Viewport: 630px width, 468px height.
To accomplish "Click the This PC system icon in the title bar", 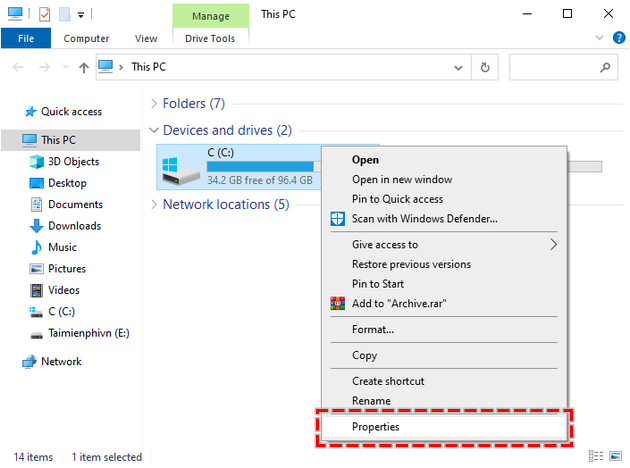I will tap(15, 14).
